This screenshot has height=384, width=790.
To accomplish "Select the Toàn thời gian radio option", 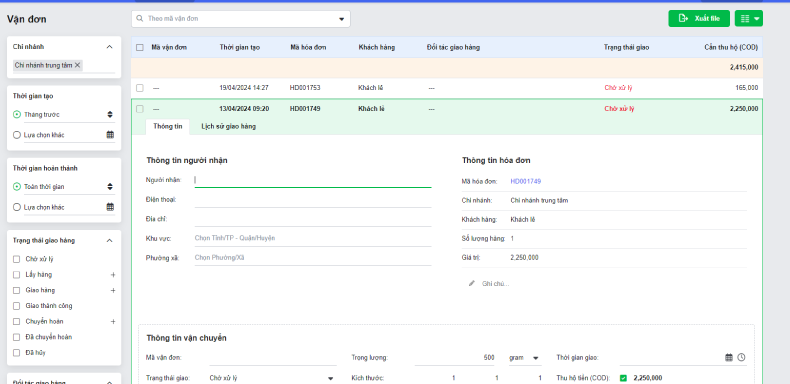I will 17,186.
